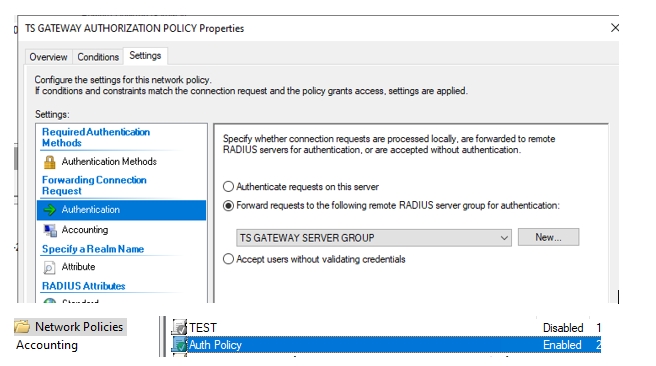Open the Settings tab
The height and width of the screenshot is (366, 656).
click(x=145, y=56)
